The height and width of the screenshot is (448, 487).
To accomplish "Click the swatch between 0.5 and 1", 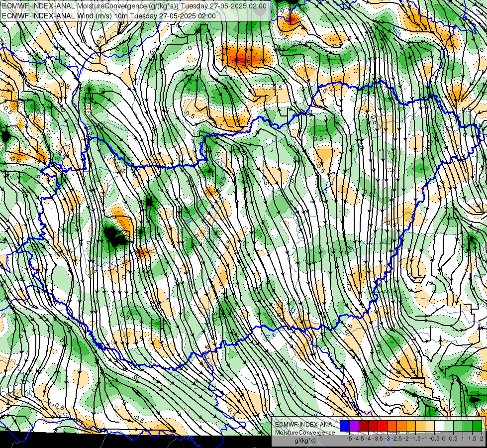I will pos(458,426).
